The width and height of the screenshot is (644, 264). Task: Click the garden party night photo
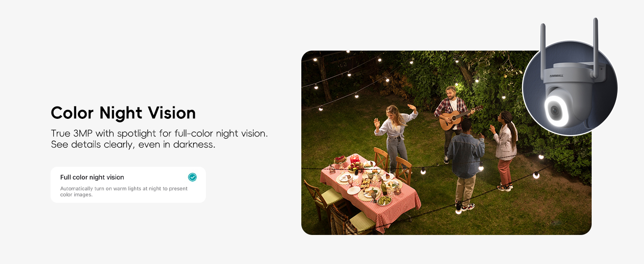pyautogui.click(x=446, y=143)
